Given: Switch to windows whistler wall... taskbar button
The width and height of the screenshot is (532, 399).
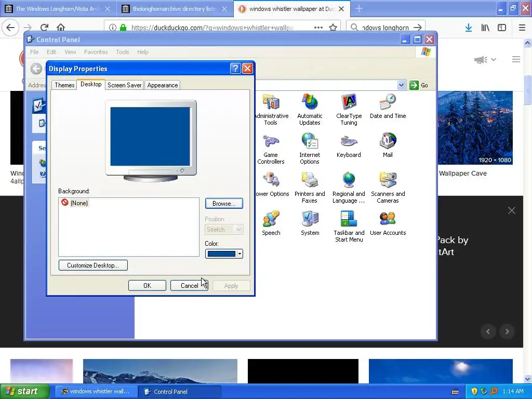Looking at the screenshot, I should [x=96, y=392].
